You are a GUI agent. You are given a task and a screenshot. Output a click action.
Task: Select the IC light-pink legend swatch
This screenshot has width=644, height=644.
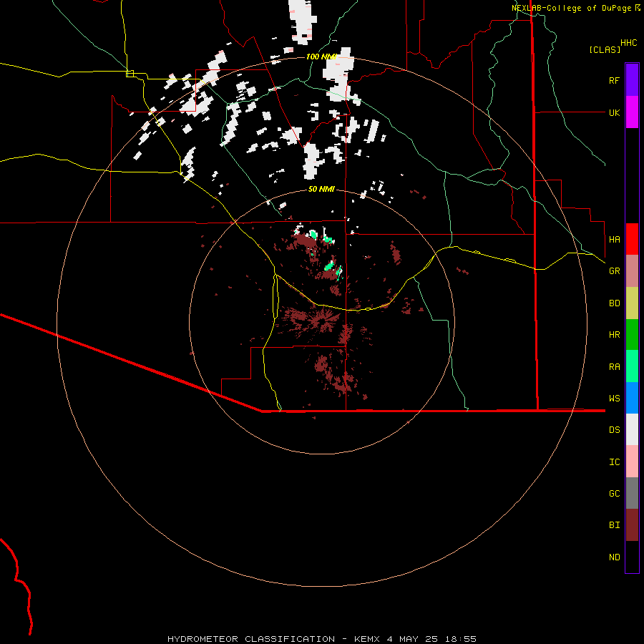point(632,462)
